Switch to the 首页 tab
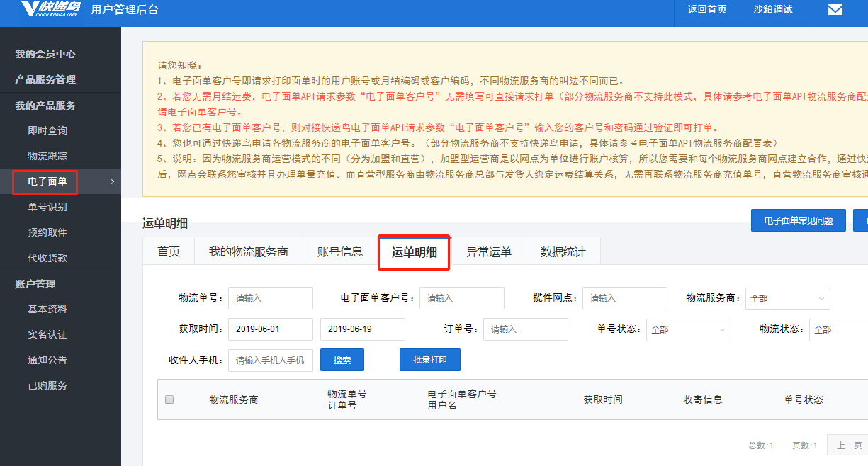 pos(169,251)
